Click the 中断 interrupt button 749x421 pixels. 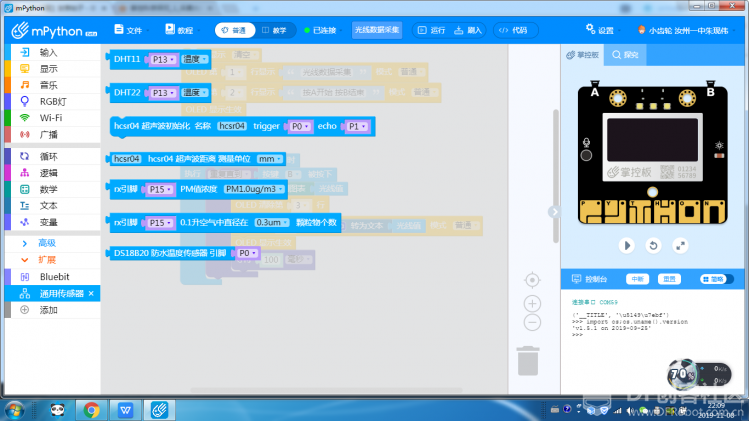pos(637,279)
